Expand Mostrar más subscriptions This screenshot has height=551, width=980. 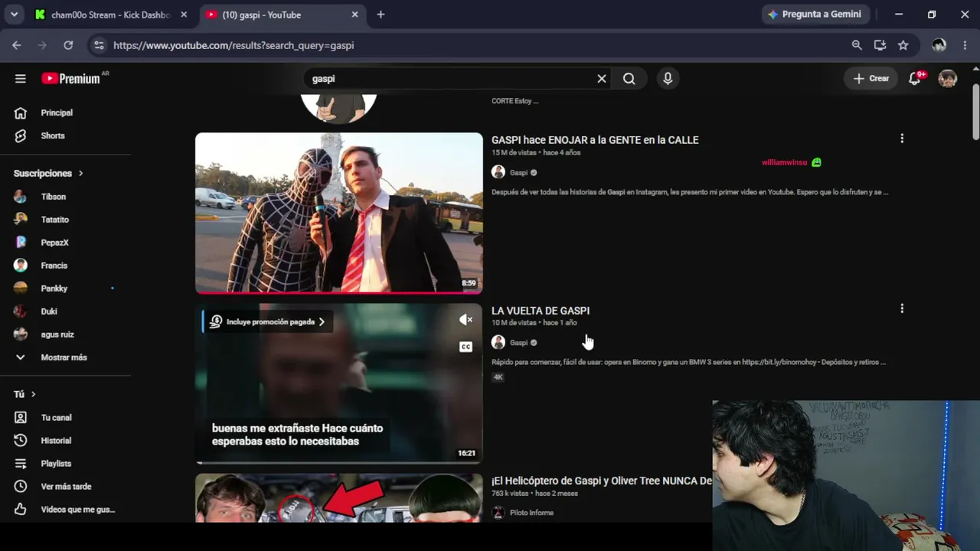[x=65, y=357]
